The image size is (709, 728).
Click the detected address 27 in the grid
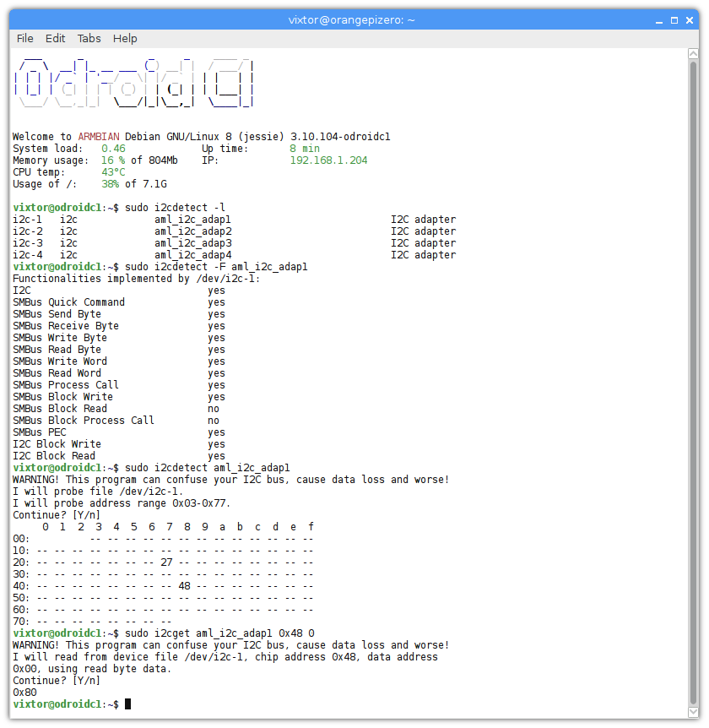[167, 562]
